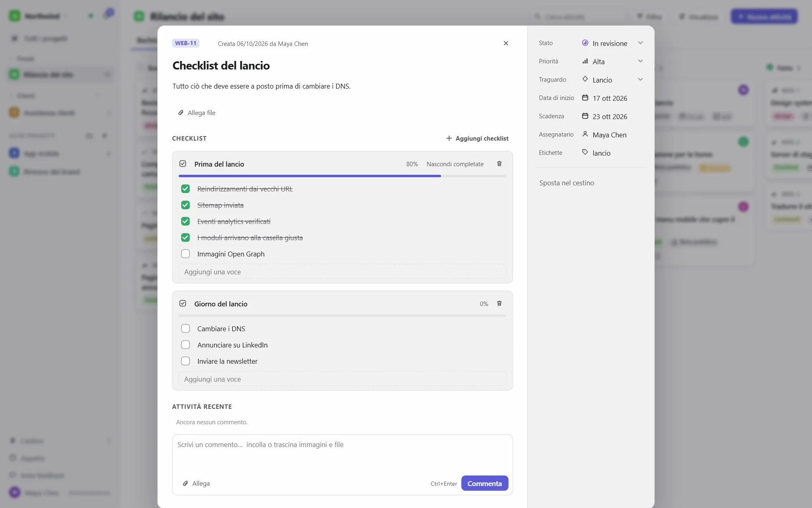Viewport: 812px width, 508px height.
Task: Click the 23 ott 2026 due date
Action: pos(610,116)
